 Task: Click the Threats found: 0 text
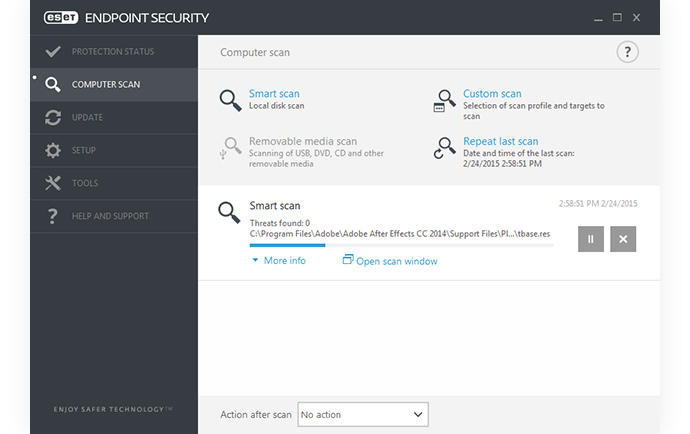(x=280, y=223)
